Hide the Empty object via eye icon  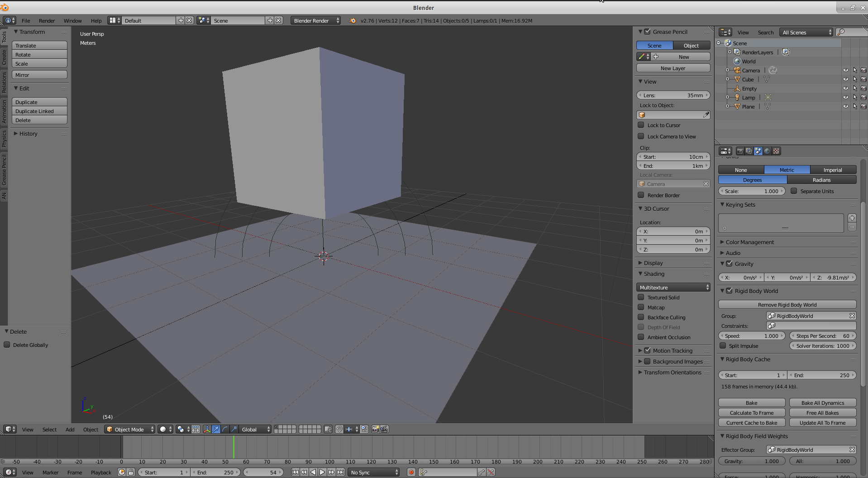pos(845,88)
